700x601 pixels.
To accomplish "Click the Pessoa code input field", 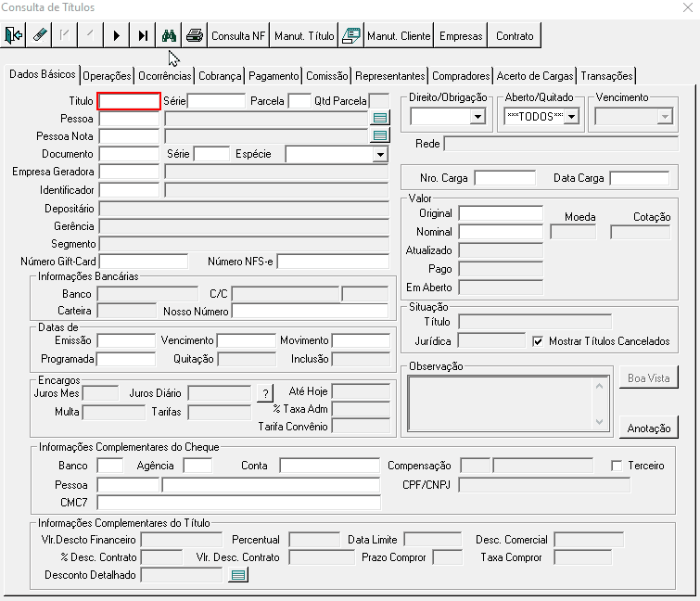I will pos(129,119).
